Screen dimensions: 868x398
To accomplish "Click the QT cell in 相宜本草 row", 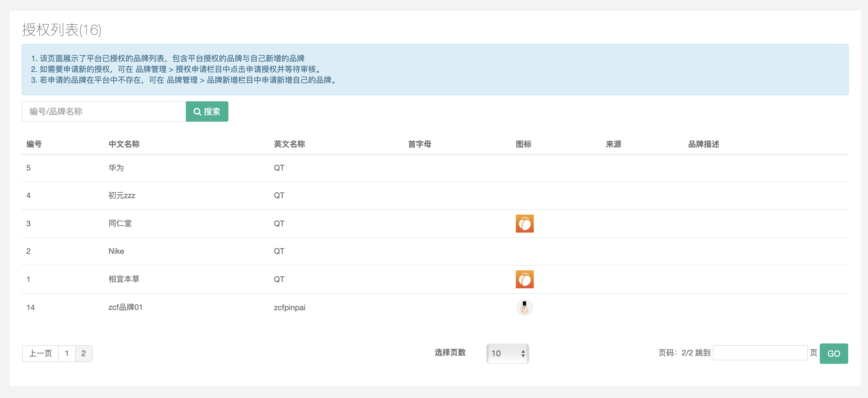I will point(279,279).
